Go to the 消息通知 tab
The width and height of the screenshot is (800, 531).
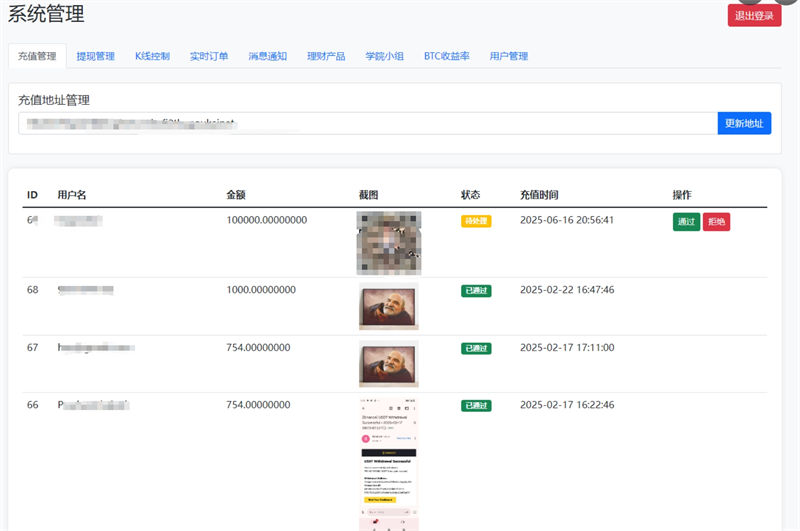tap(268, 56)
